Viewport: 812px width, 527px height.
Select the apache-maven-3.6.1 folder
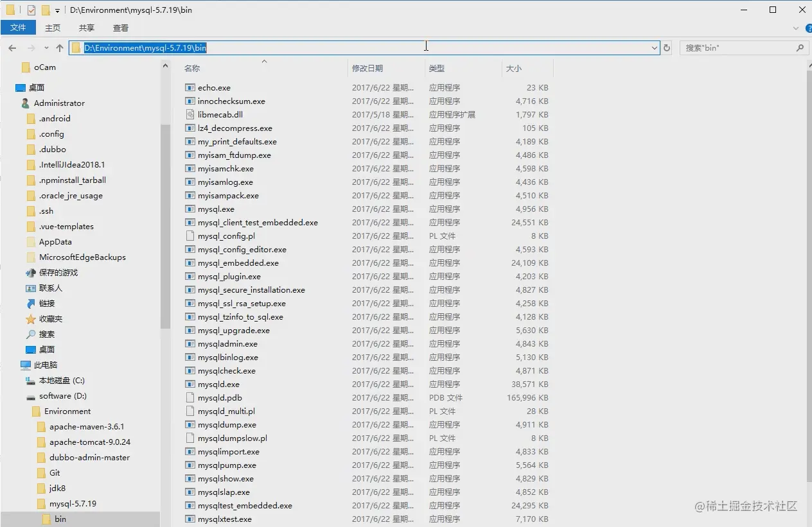tap(87, 427)
